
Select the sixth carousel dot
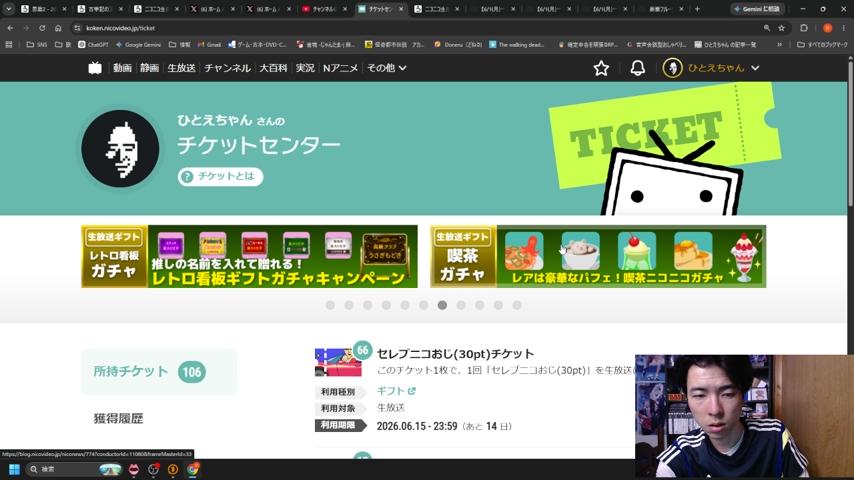tap(424, 305)
